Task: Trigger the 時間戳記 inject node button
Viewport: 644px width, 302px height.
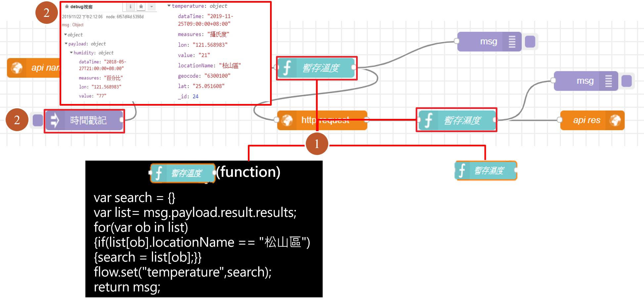Action: click(37, 120)
